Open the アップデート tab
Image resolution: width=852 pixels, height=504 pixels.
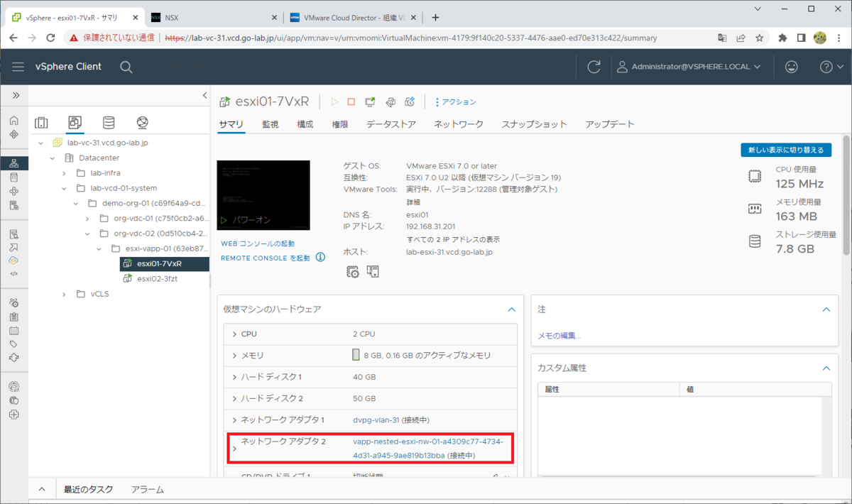point(610,124)
